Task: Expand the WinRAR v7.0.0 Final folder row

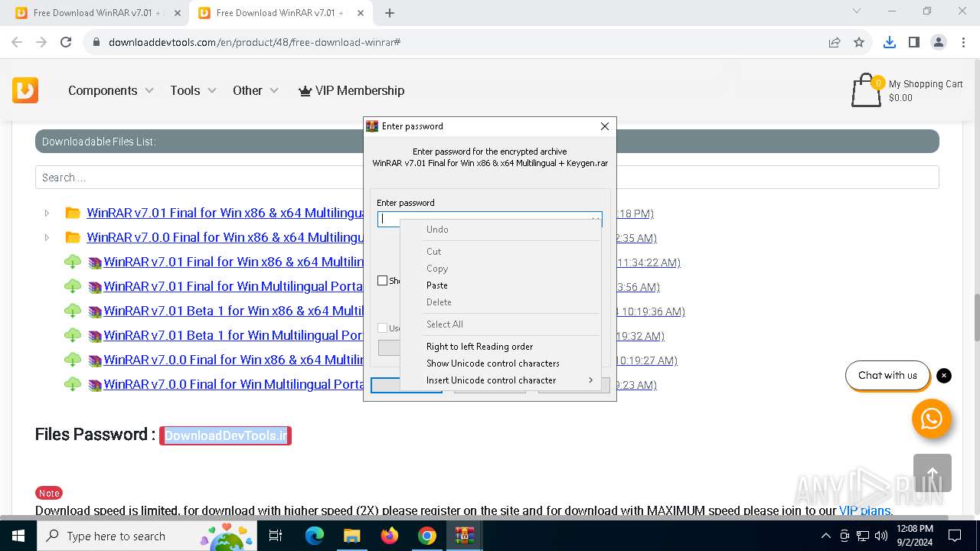Action: click(47, 238)
